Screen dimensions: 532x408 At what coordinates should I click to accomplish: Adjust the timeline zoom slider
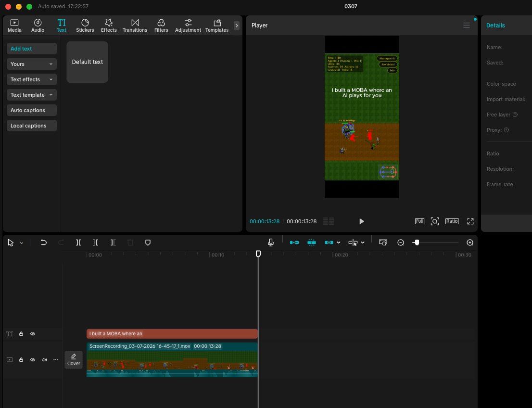coord(417,242)
